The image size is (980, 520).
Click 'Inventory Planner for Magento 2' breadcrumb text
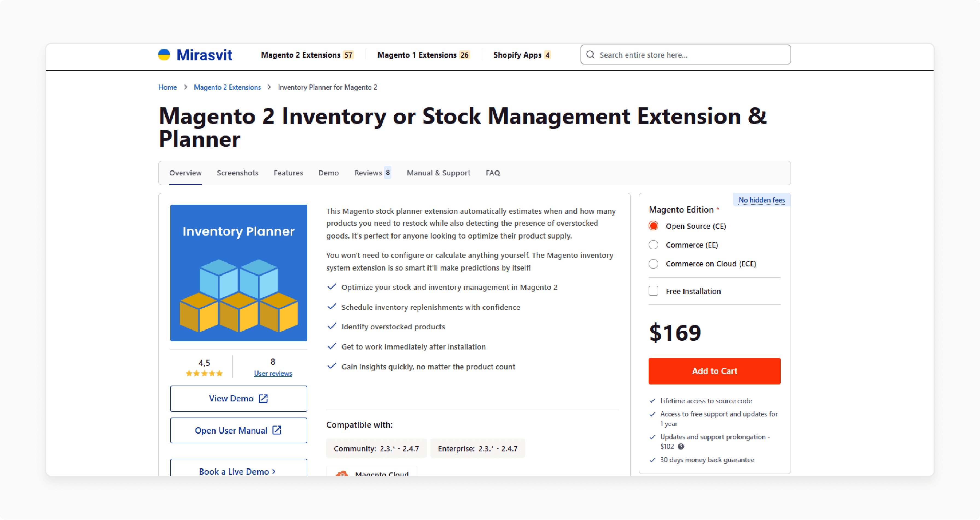click(327, 87)
